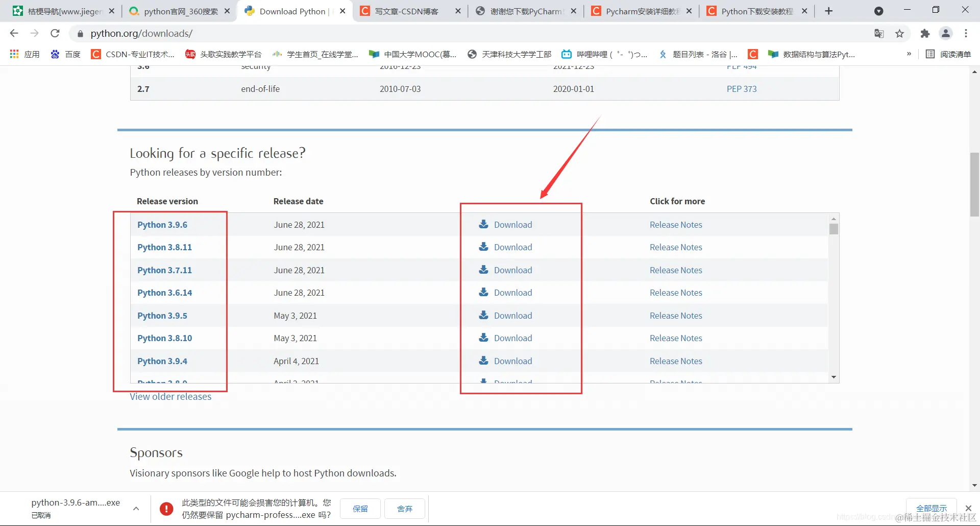Image resolution: width=980 pixels, height=526 pixels.
Task: Discard the PyCharm file with 舍弃
Action: tap(405, 509)
